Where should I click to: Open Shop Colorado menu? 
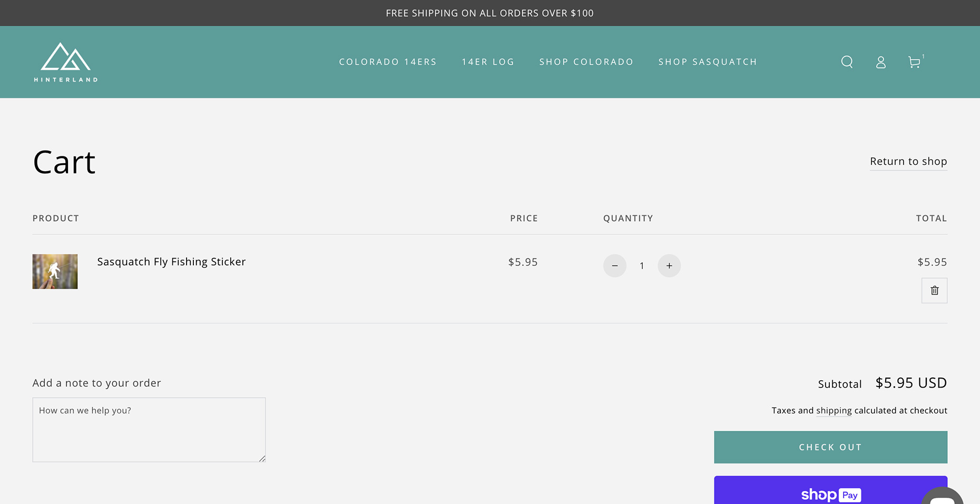586,62
